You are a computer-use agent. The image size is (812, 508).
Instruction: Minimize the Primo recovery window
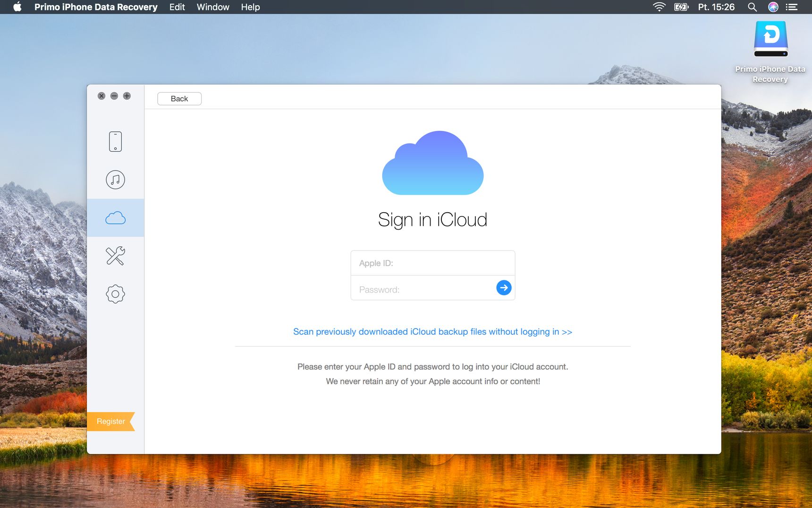pos(114,96)
